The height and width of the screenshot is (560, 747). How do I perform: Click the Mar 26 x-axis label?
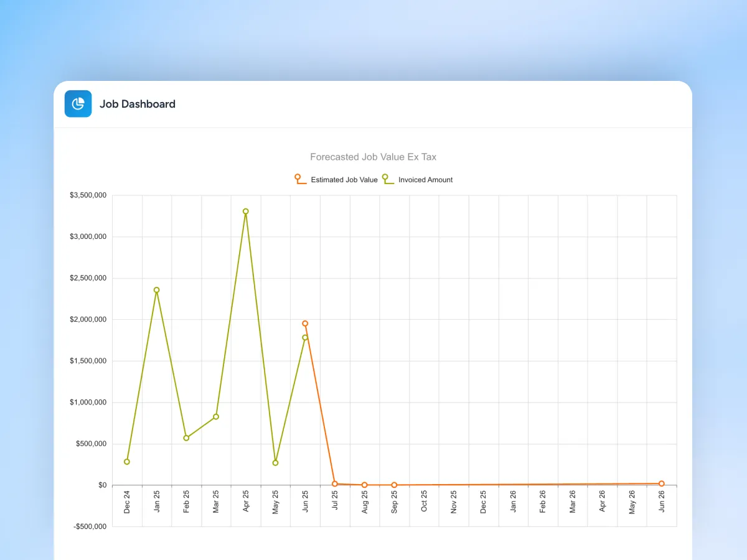(x=573, y=502)
